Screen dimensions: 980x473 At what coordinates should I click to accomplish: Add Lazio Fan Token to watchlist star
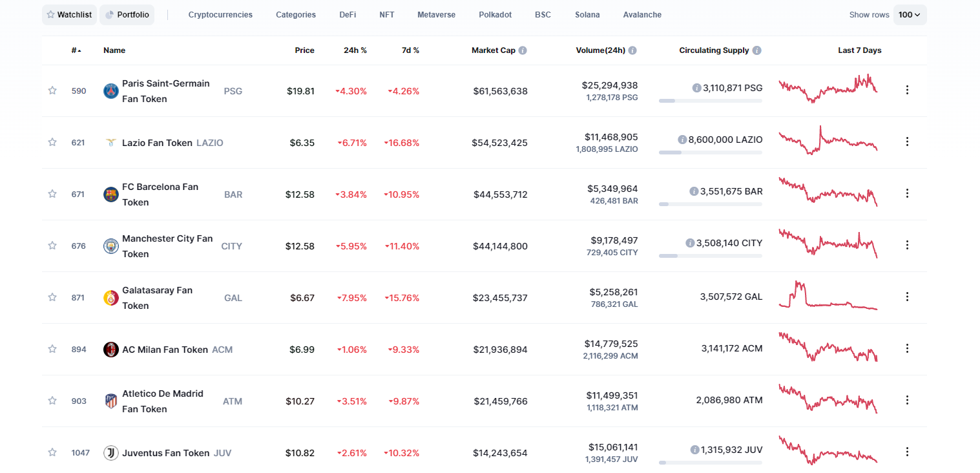pos(52,142)
